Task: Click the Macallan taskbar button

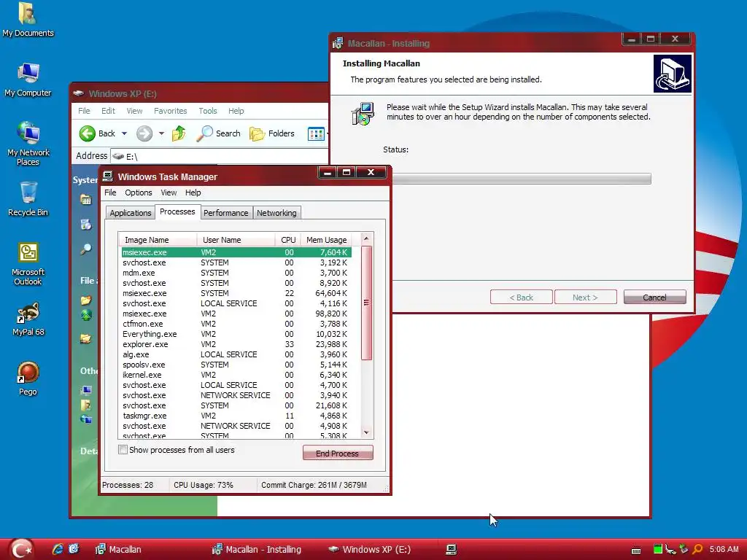Action: tap(119, 550)
